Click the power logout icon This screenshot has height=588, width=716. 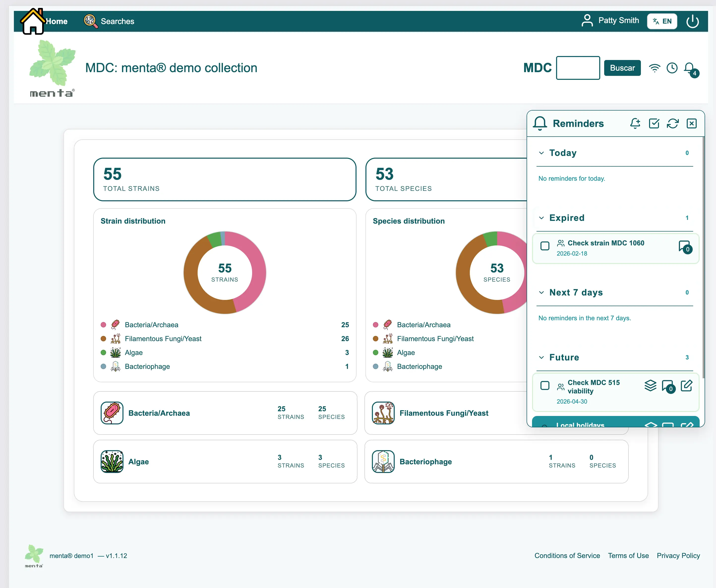point(692,21)
